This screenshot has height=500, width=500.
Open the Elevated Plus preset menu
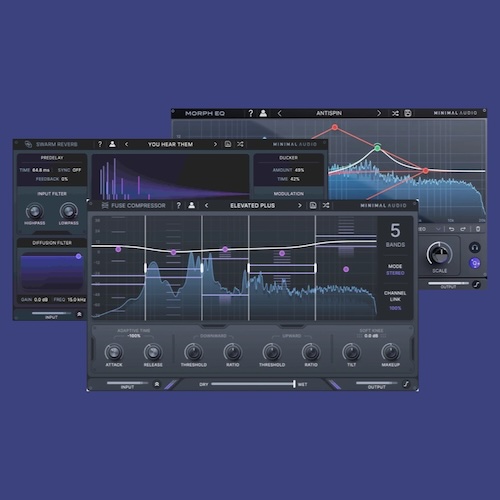click(x=253, y=206)
